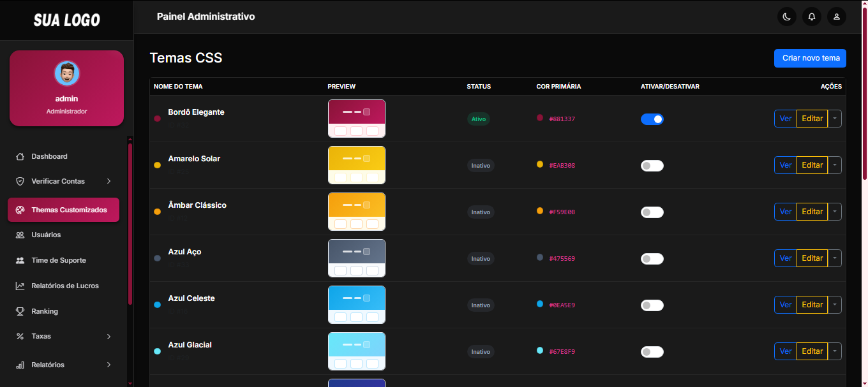Click the Usuários people icon
The height and width of the screenshot is (387, 868).
pos(20,235)
